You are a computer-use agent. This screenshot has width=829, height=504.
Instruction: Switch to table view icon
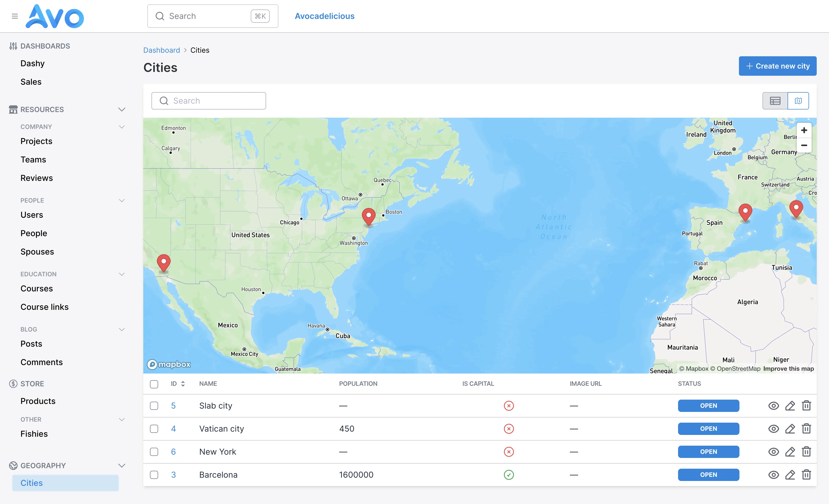(775, 101)
